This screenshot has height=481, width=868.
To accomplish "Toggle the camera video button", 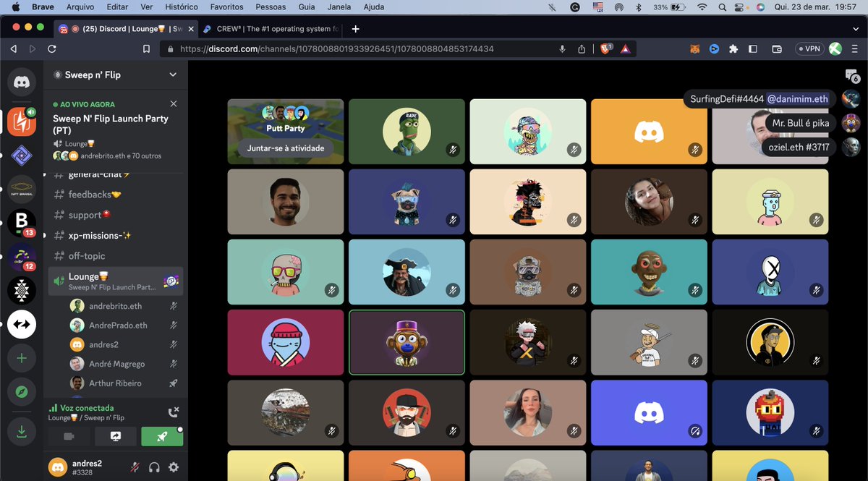I will click(x=69, y=436).
